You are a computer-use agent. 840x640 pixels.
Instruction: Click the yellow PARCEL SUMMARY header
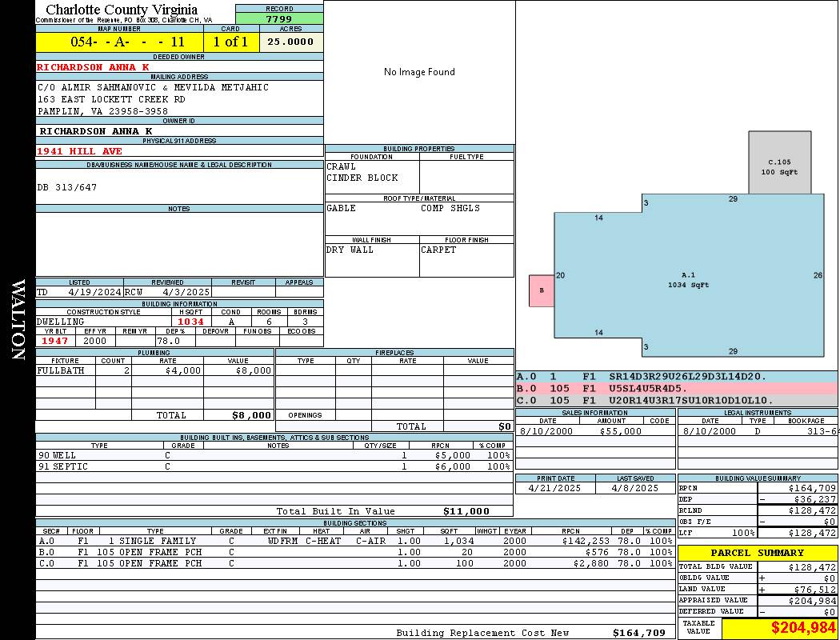point(757,553)
